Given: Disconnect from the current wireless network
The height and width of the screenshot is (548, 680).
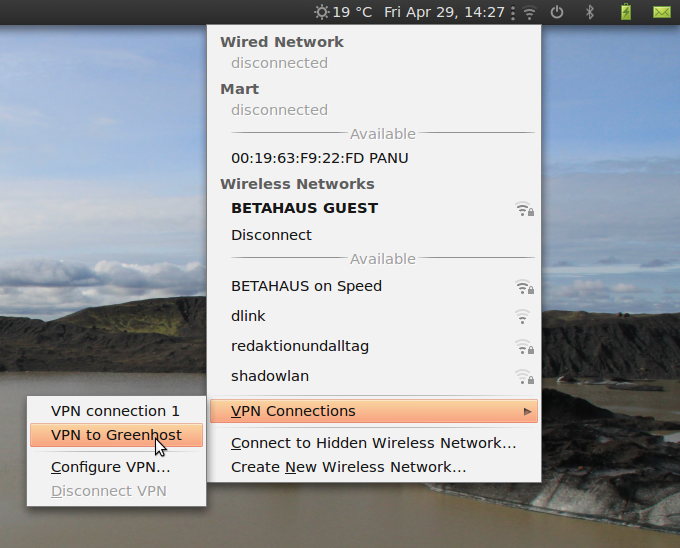Looking at the screenshot, I should point(271,235).
